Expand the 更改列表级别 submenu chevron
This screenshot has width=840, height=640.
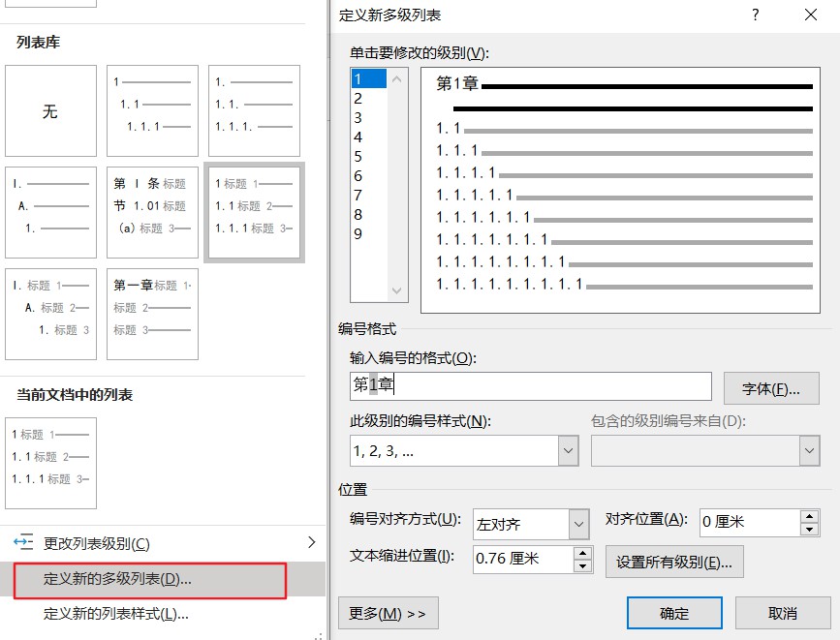point(312,543)
